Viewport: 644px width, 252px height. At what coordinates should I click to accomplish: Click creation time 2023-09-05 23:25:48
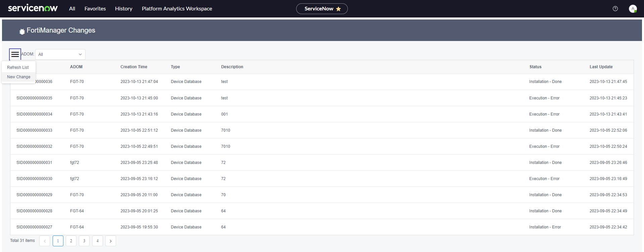click(139, 163)
